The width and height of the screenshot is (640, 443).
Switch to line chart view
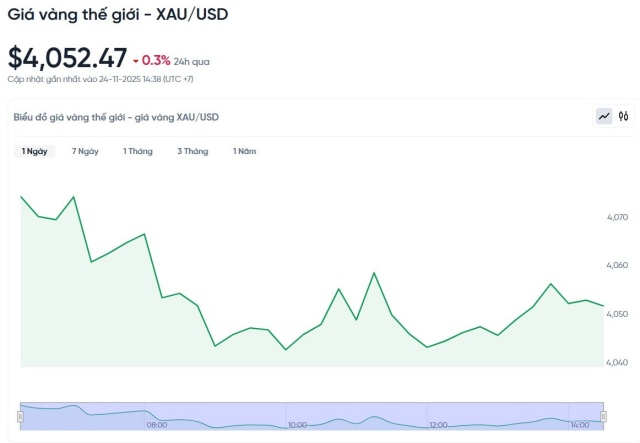pyautogui.click(x=604, y=117)
